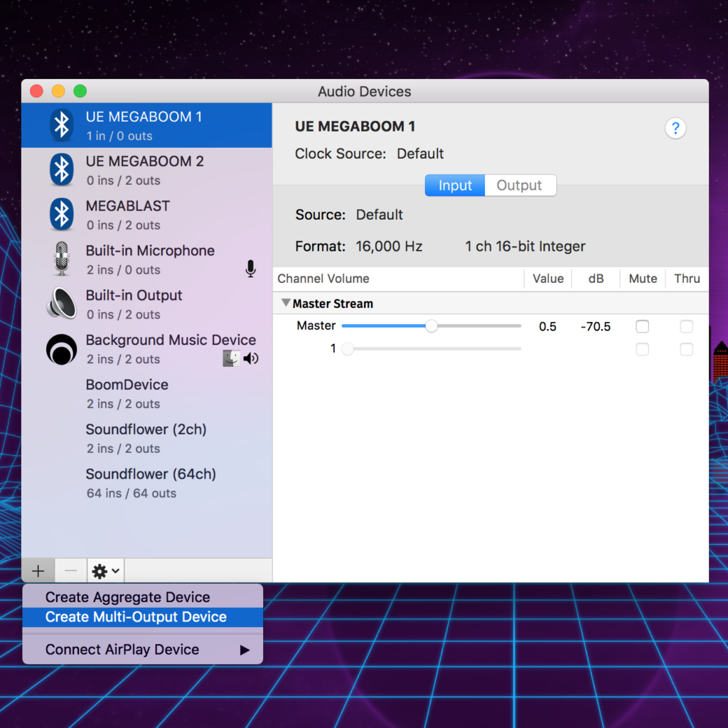
Task: Tick the Master Thru checkbox
Action: point(686,326)
